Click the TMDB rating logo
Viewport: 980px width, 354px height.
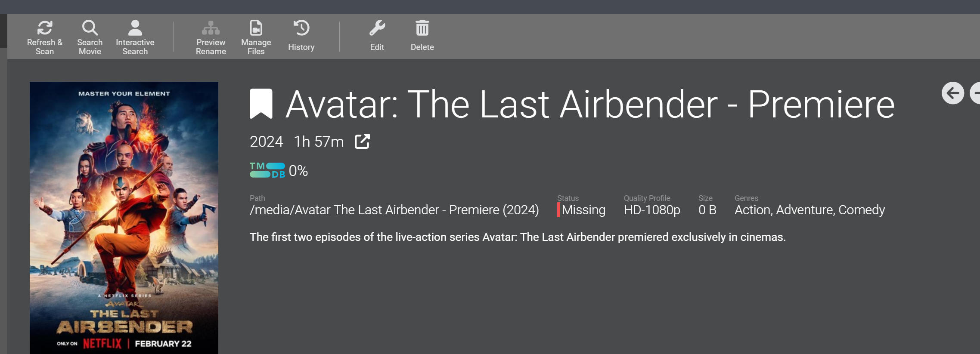[x=267, y=170]
